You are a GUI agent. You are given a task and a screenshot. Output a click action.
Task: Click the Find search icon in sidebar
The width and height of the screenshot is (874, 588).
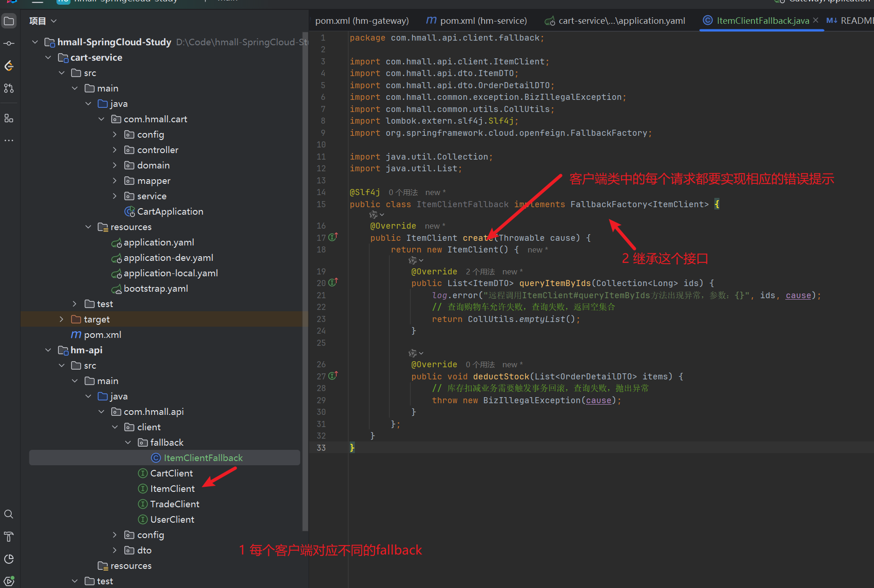tap(9, 514)
